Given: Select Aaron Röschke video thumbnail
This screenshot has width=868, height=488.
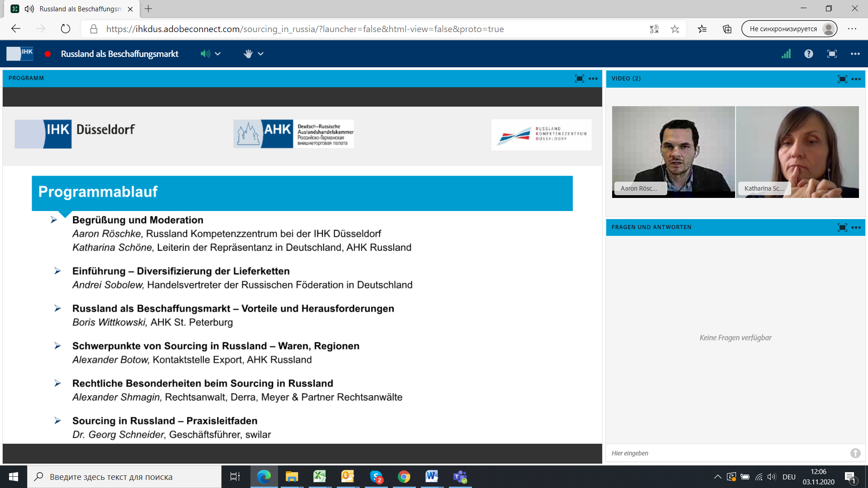Looking at the screenshot, I should click(x=673, y=152).
